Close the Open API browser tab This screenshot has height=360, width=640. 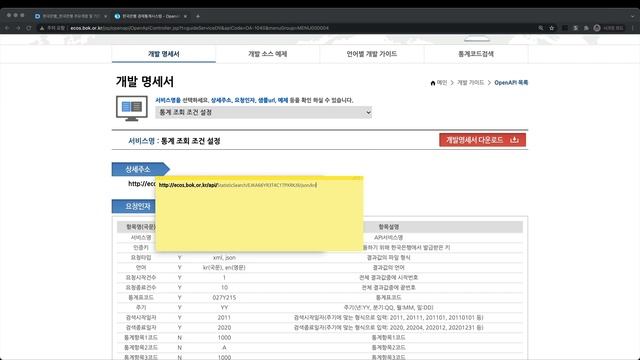coord(185,16)
